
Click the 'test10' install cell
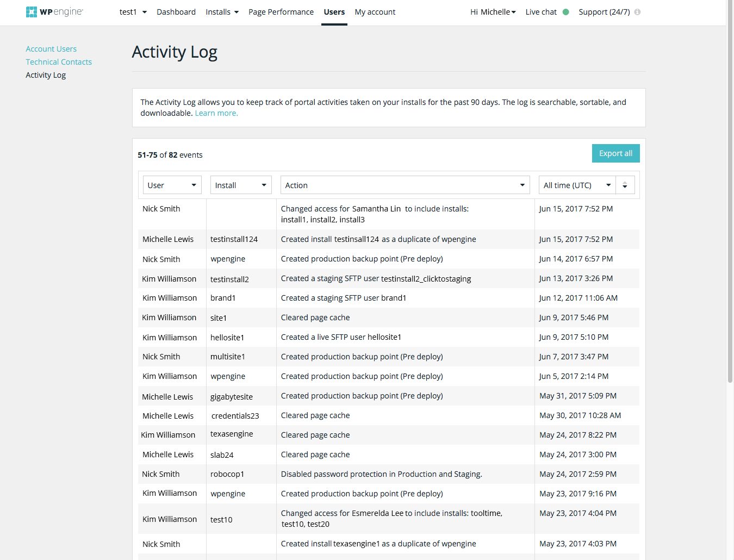[221, 520]
